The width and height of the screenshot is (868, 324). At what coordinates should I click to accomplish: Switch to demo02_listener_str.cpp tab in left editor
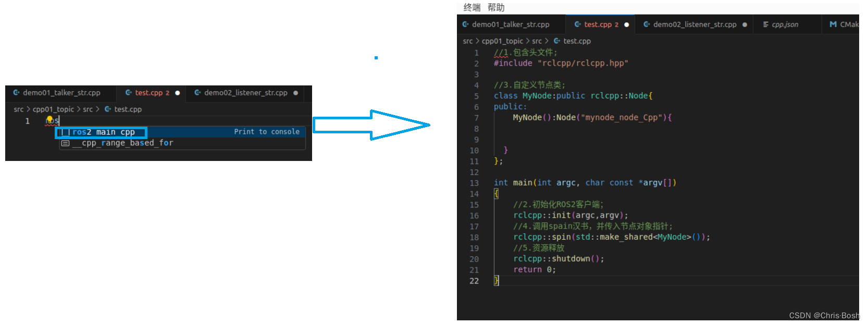(245, 93)
